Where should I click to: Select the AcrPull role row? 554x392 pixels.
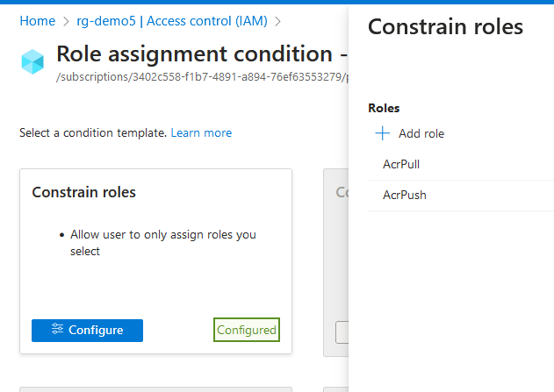(461, 164)
